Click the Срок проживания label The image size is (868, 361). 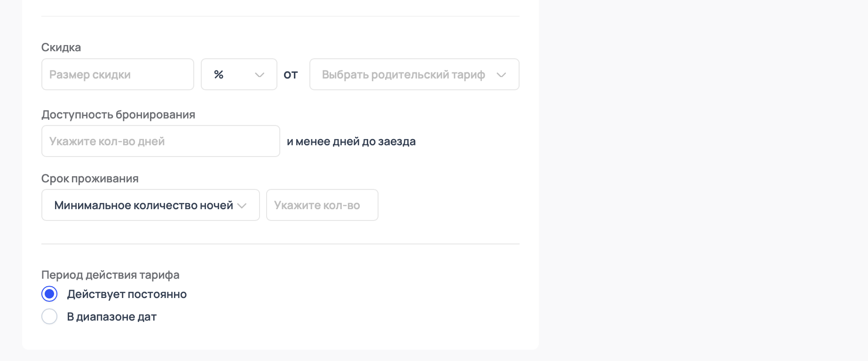[x=90, y=179]
